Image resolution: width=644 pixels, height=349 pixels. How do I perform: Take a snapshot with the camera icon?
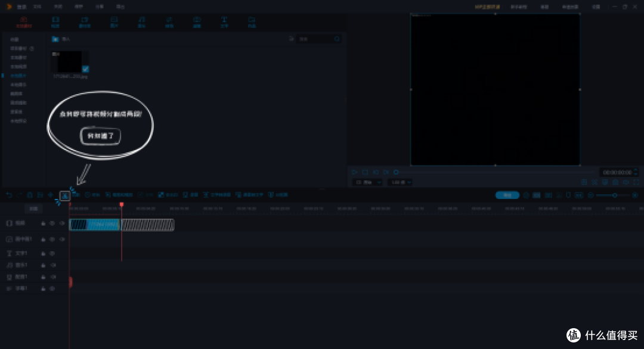pos(615,182)
